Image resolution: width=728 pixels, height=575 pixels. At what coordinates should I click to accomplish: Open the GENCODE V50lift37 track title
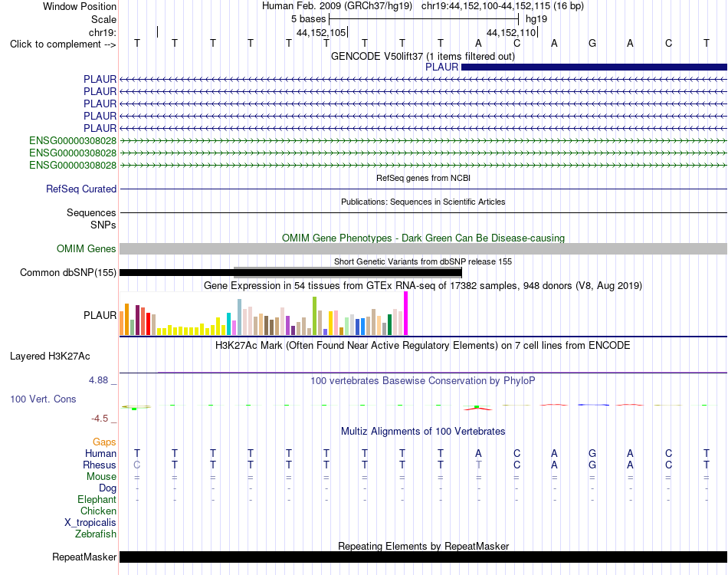coord(422,56)
